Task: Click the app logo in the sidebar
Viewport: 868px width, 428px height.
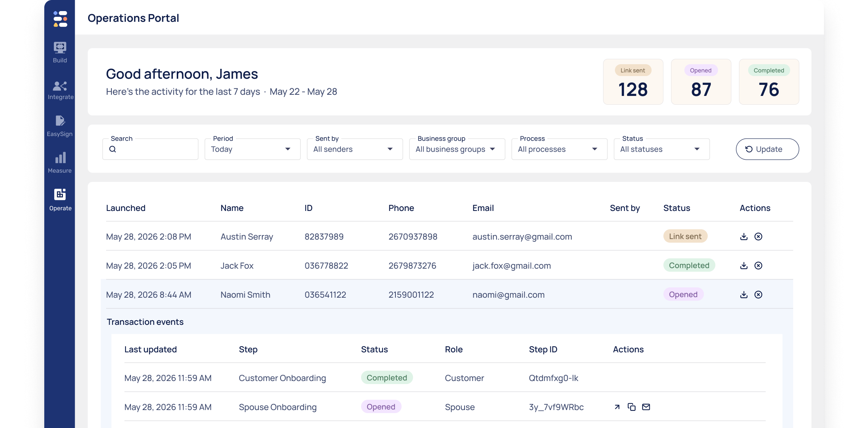Action: (x=60, y=19)
